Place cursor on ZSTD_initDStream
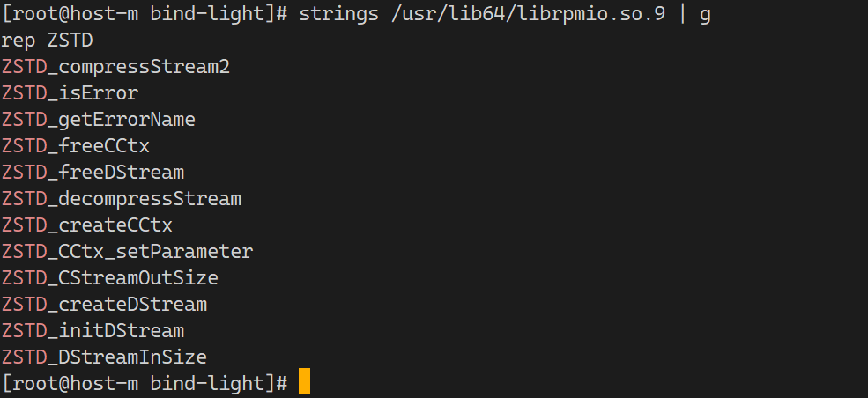868x398 pixels. tap(93, 331)
